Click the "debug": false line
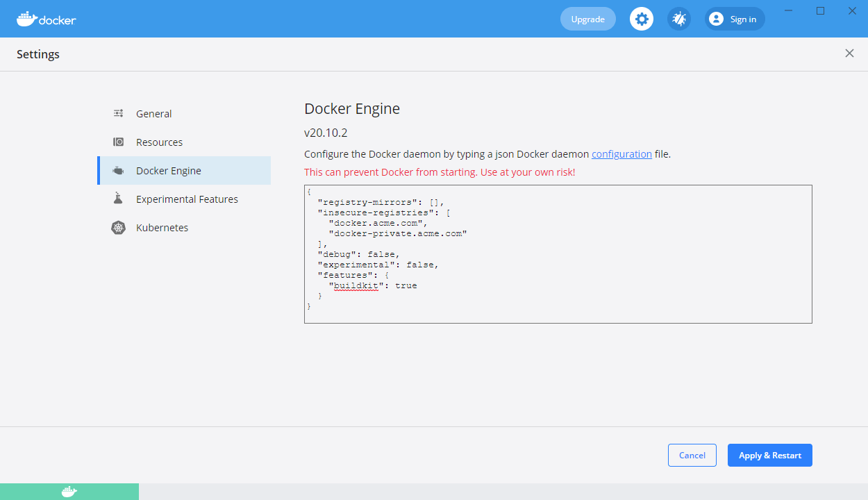 click(359, 254)
